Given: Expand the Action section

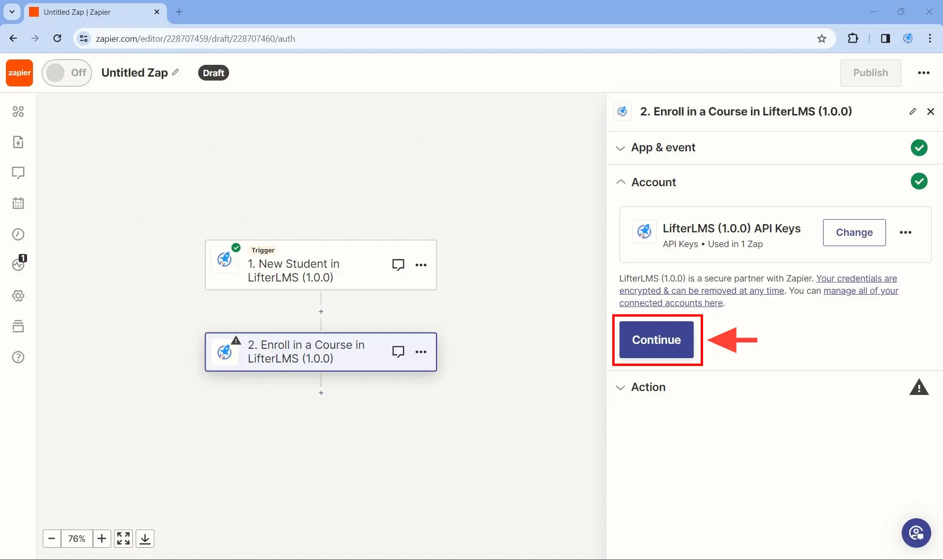Looking at the screenshot, I should pyautogui.click(x=620, y=388).
